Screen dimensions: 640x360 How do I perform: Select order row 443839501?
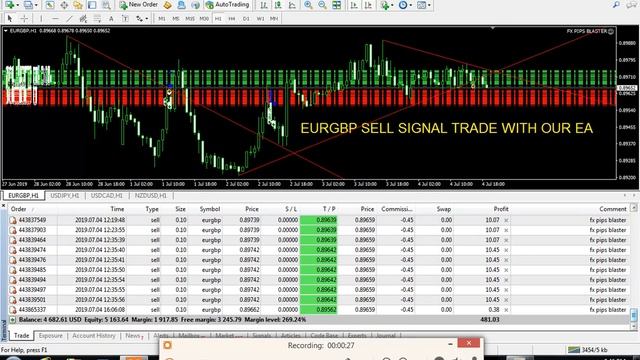[x=318, y=300]
